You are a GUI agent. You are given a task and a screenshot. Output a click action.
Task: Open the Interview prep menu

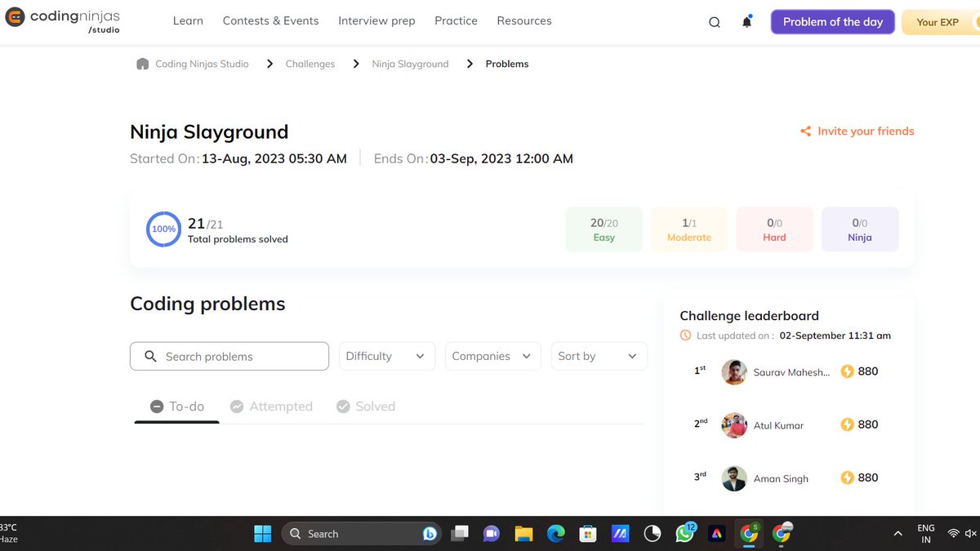(376, 21)
